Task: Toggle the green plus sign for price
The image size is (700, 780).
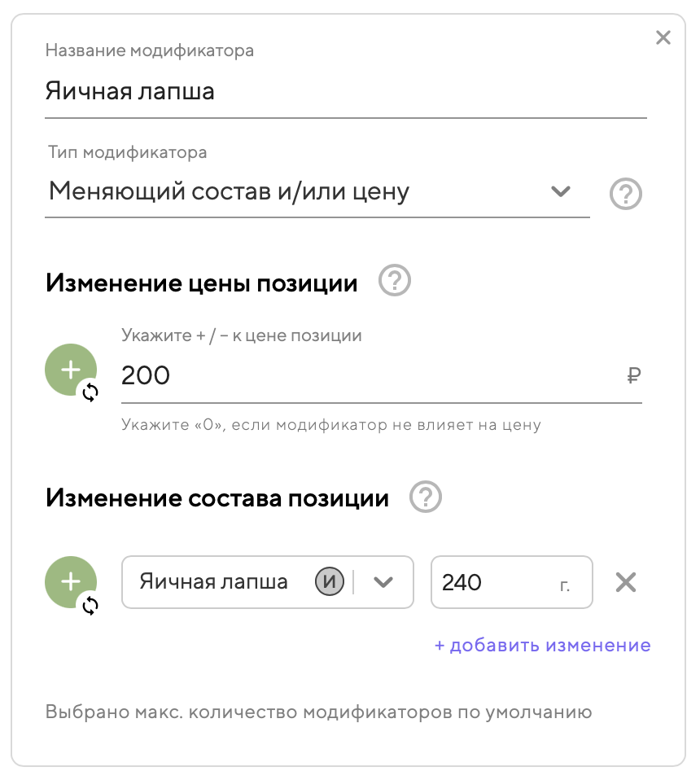Action: [x=70, y=370]
